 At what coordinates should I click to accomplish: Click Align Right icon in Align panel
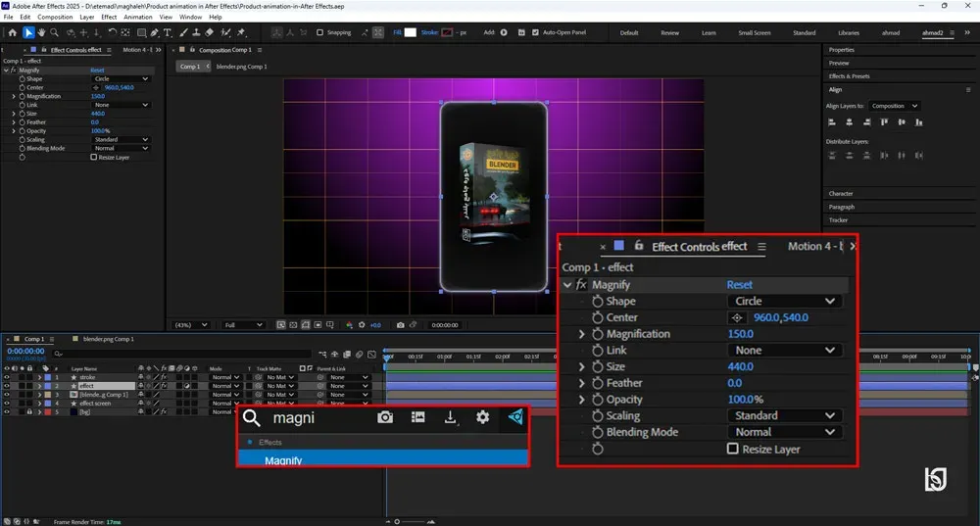tap(867, 122)
